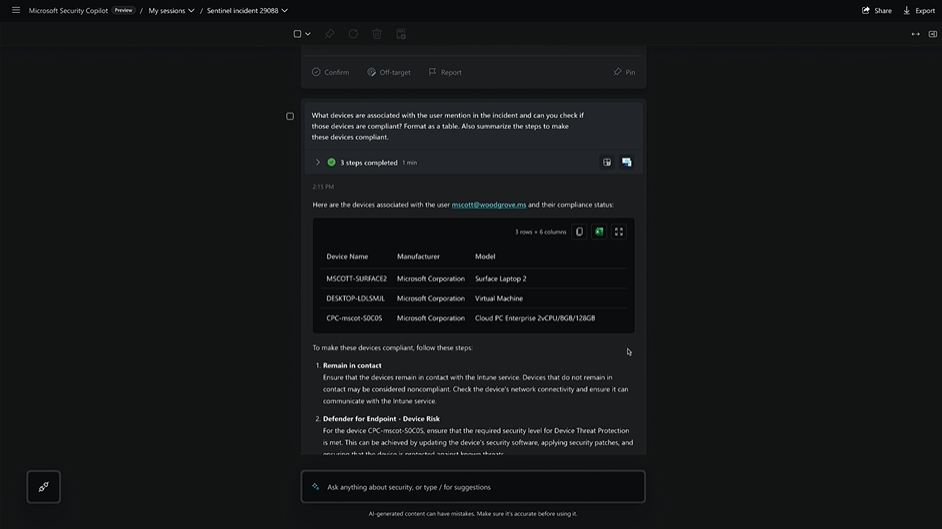
Task: Check the select-all box in the toolbar
Action: tap(297, 34)
